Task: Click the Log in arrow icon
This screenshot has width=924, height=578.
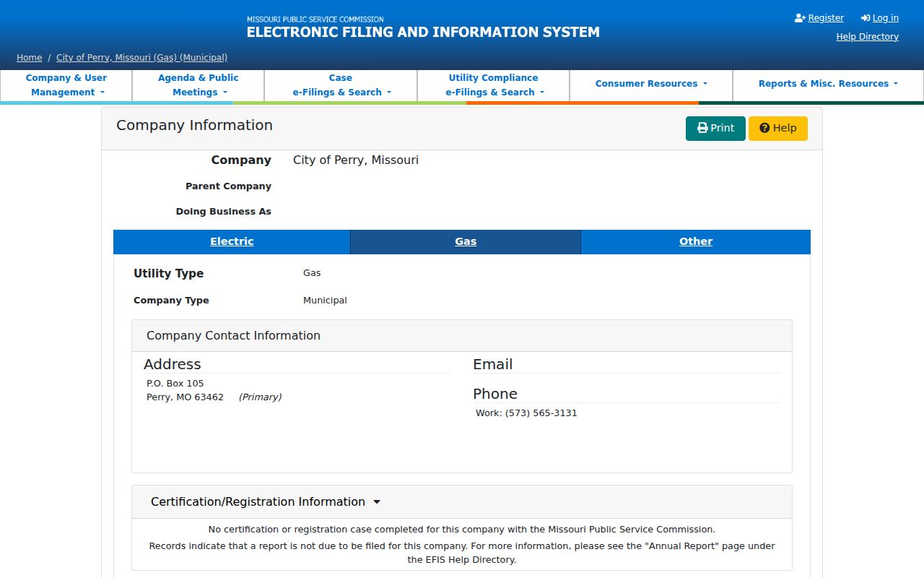Action: 866,18
